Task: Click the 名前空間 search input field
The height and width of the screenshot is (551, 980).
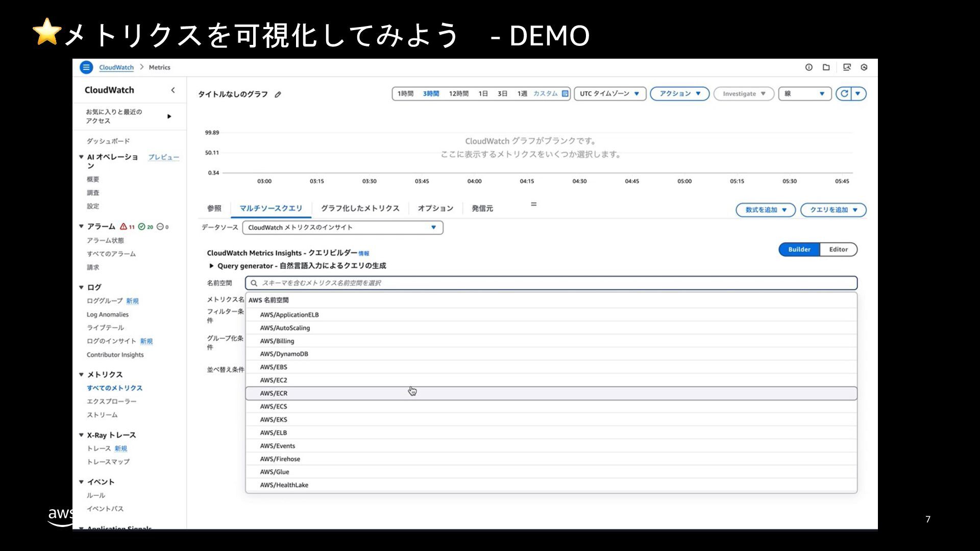Action: pos(551,283)
